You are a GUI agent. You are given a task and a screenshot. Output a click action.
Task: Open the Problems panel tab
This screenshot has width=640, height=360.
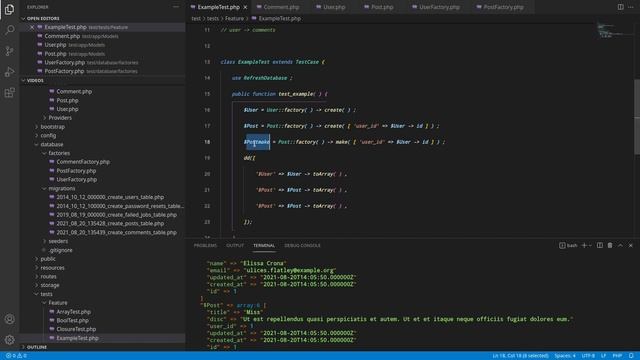click(x=205, y=245)
